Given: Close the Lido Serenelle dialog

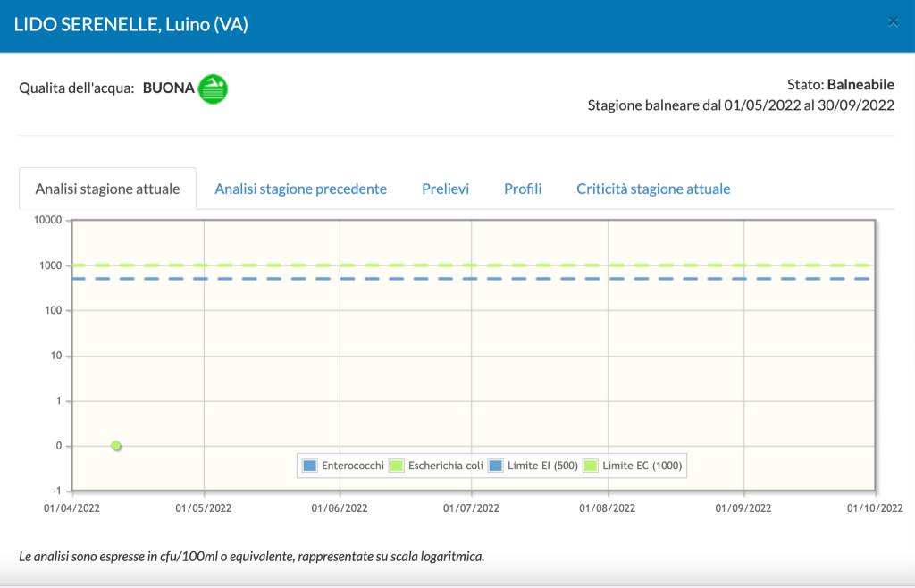Looking at the screenshot, I should [x=893, y=22].
